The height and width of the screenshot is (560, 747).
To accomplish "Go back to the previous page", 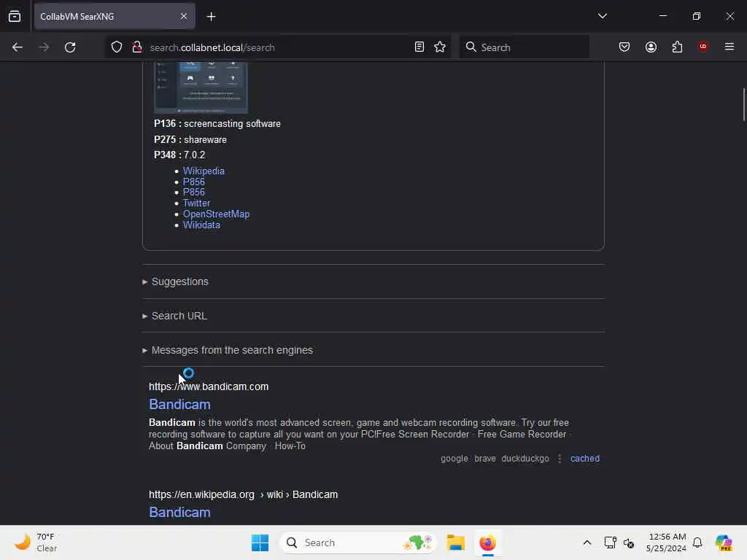I will click(x=18, y=47).
